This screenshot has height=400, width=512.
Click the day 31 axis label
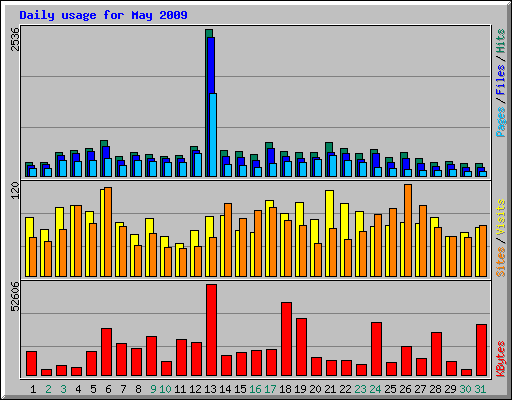coord(480,389)
